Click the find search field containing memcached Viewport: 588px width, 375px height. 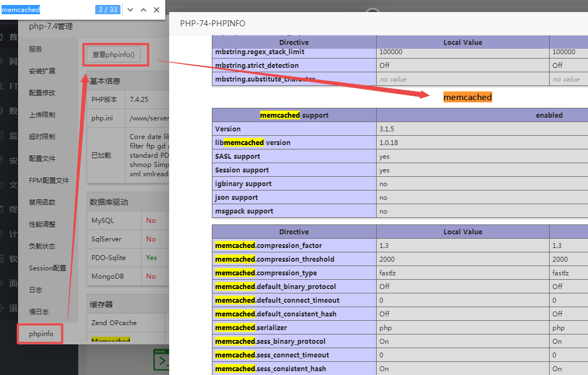47,10
